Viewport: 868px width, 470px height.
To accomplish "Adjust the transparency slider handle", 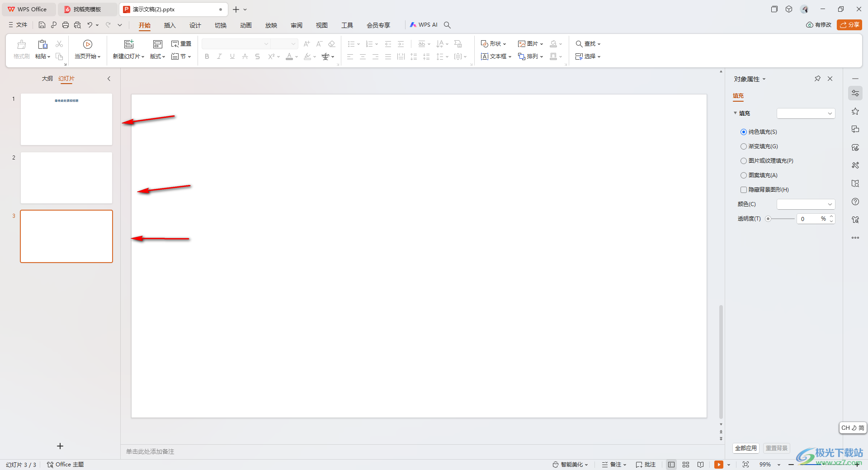I will [x=768, y=219].
